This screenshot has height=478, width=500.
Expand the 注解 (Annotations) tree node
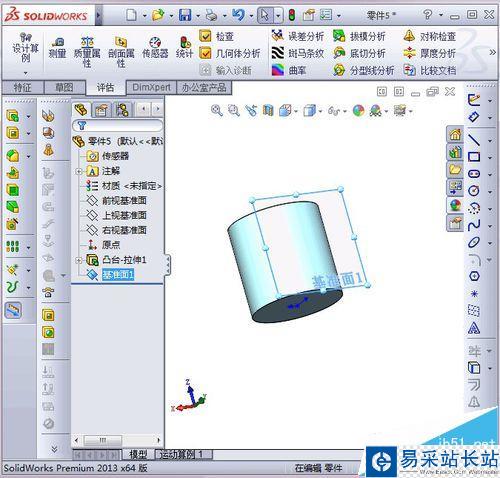[79, 171]
